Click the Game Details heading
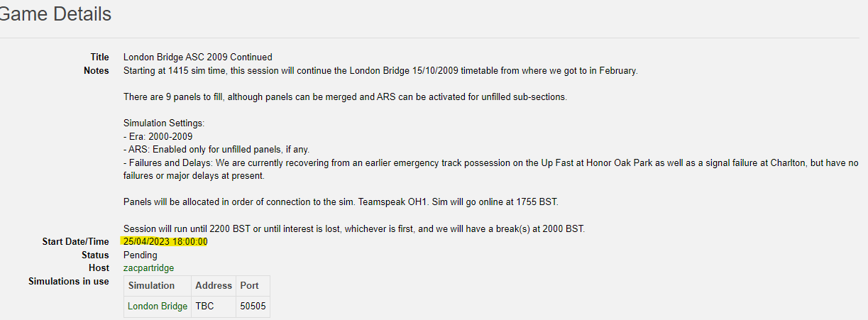This screenshot has width=868, height=320. 55,13
